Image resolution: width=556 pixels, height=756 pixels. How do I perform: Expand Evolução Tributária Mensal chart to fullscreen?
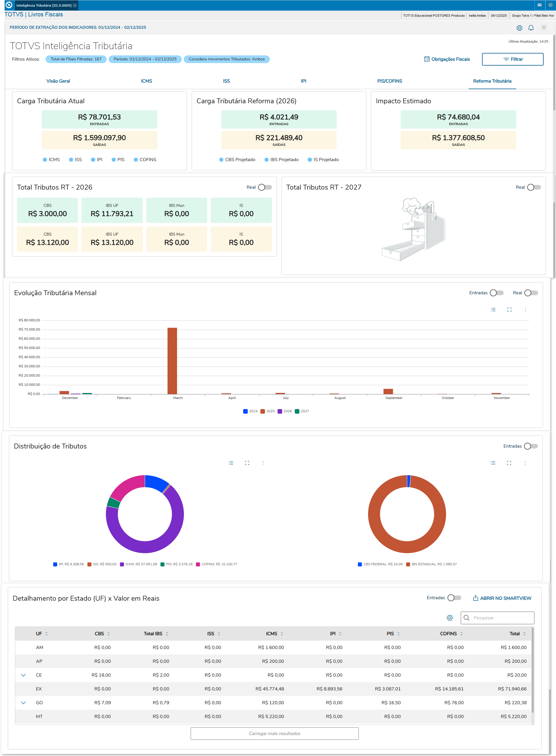[509, 310]
